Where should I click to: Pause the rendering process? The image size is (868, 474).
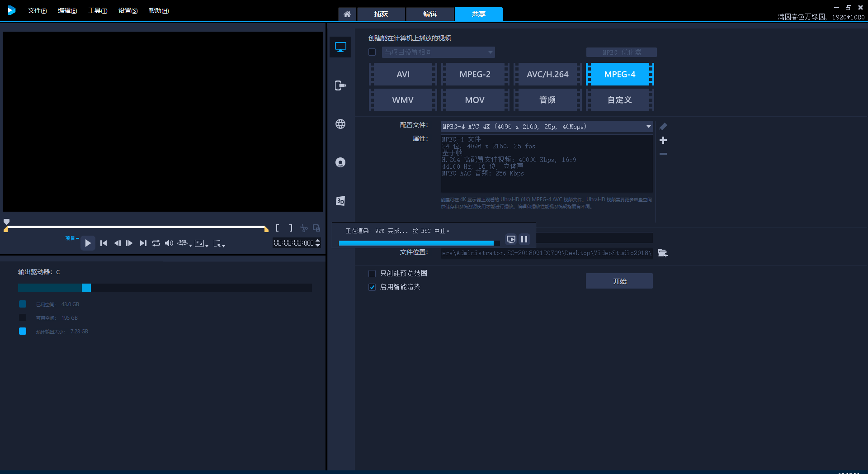(x=524, y=239)
